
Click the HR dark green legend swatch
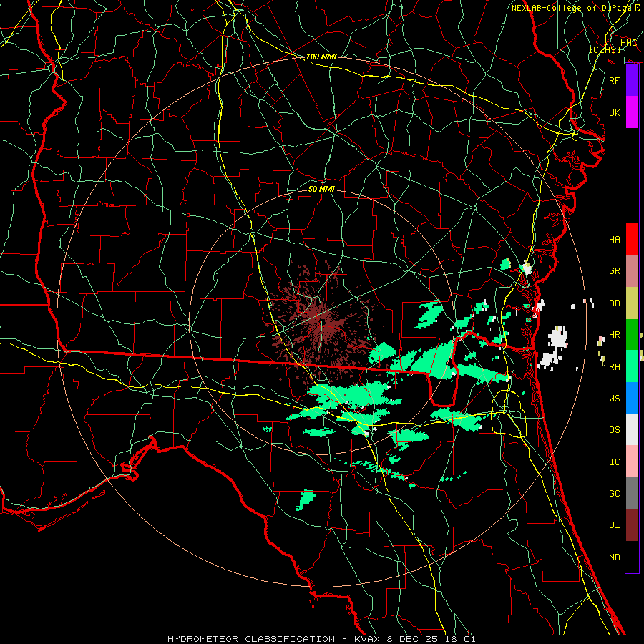[632, 335]
